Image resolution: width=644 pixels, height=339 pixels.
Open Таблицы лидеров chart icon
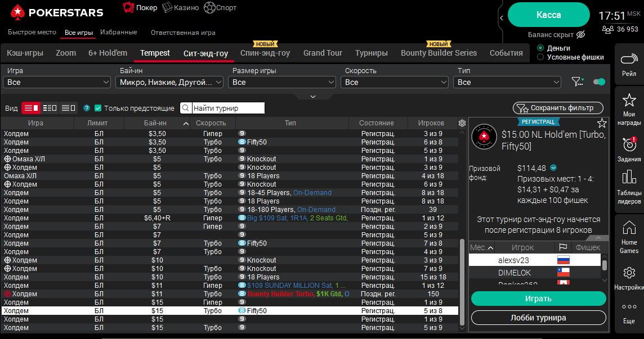pyautogui.click(x=629, y=177)
